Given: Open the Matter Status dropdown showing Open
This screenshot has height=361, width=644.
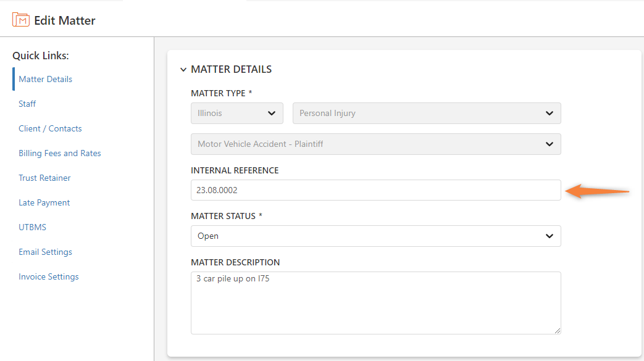Looking at the screenshot, I should point(376,236).
